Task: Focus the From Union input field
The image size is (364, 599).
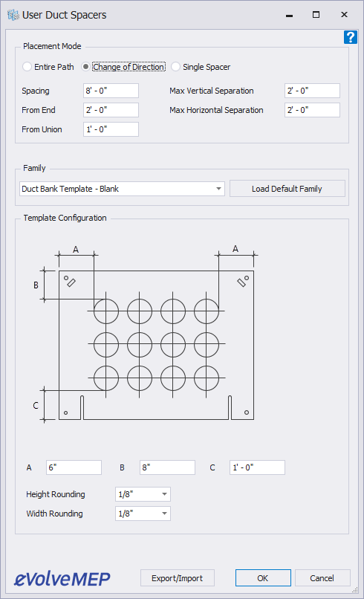Action: pyautogui.click(x=111, y=129)
